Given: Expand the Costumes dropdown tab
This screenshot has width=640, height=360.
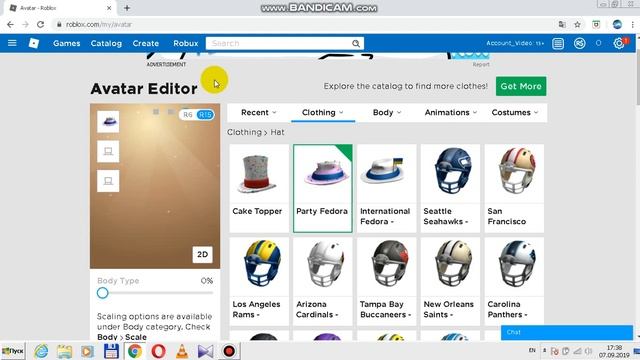Looking at the screenshot, I should (x=515, y=113).
